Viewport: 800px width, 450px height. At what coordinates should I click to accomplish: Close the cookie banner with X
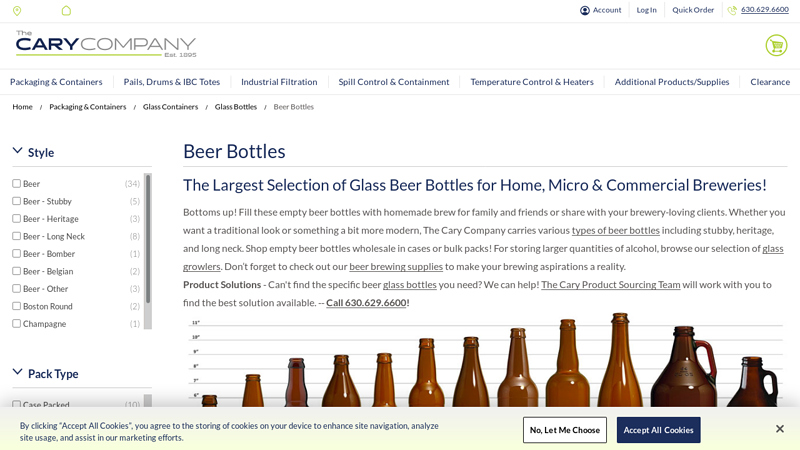point(780,429)
